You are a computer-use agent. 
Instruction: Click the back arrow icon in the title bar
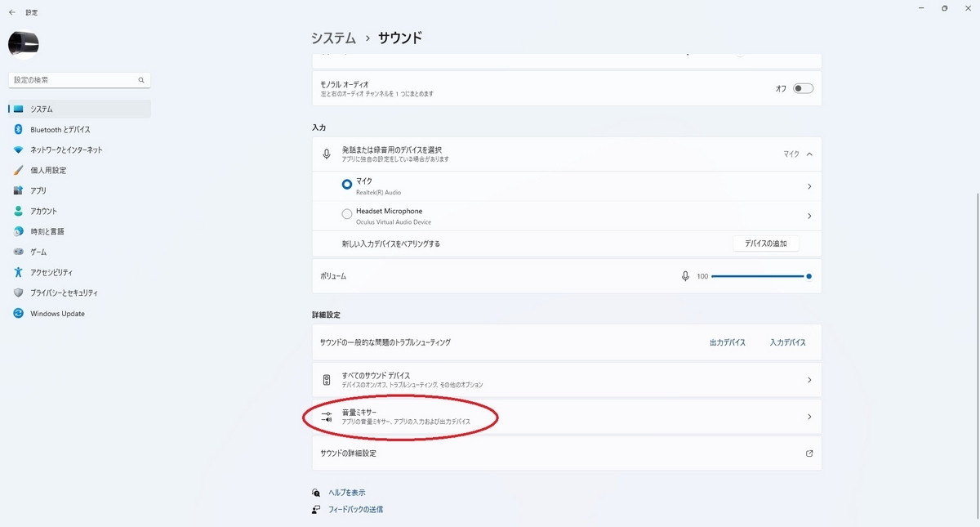coord(12,12)
